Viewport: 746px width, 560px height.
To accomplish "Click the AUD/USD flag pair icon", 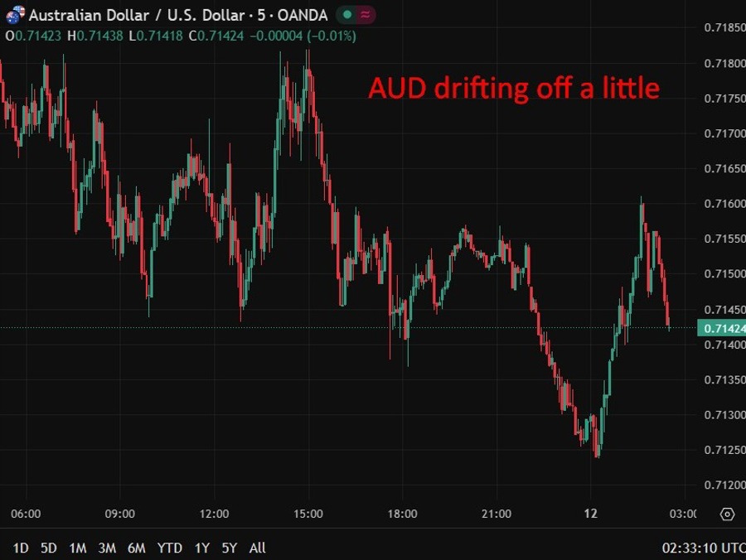I will (x=15, y=15).
